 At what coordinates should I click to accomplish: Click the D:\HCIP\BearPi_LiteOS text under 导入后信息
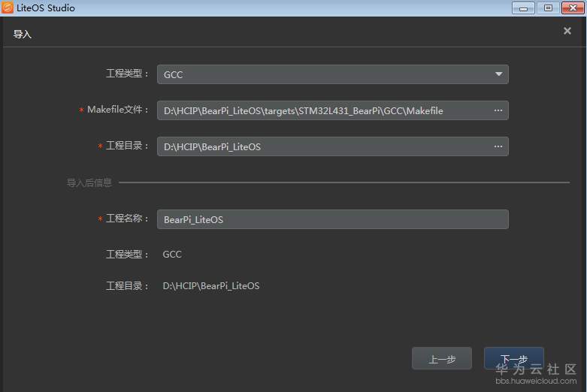click(x=210, y=286)
